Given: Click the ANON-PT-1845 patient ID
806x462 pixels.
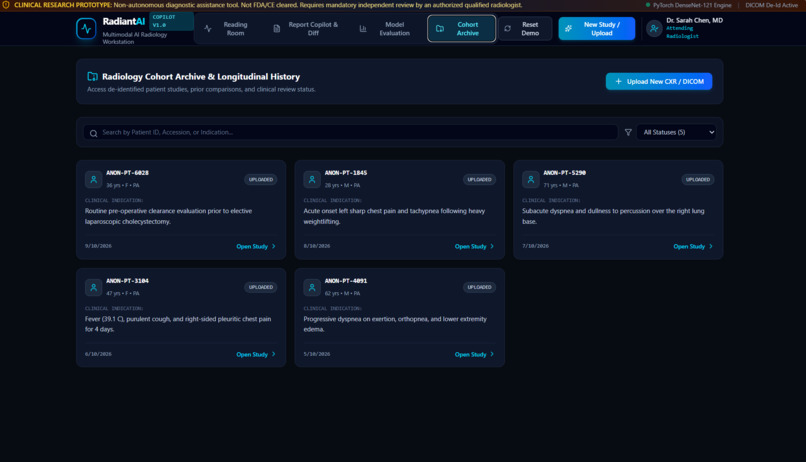Looking at the screenshot, I should click(346, 173).
